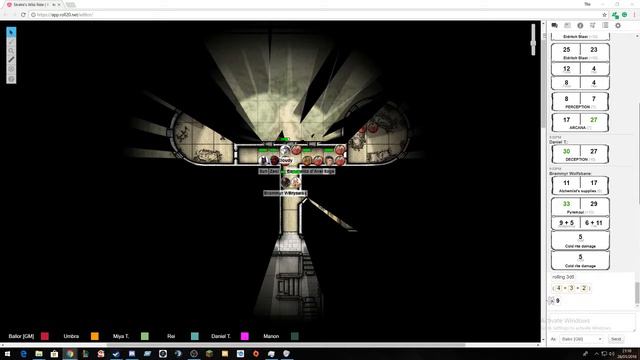Click the Miya T. player name
640x360 pixels.
121,336
